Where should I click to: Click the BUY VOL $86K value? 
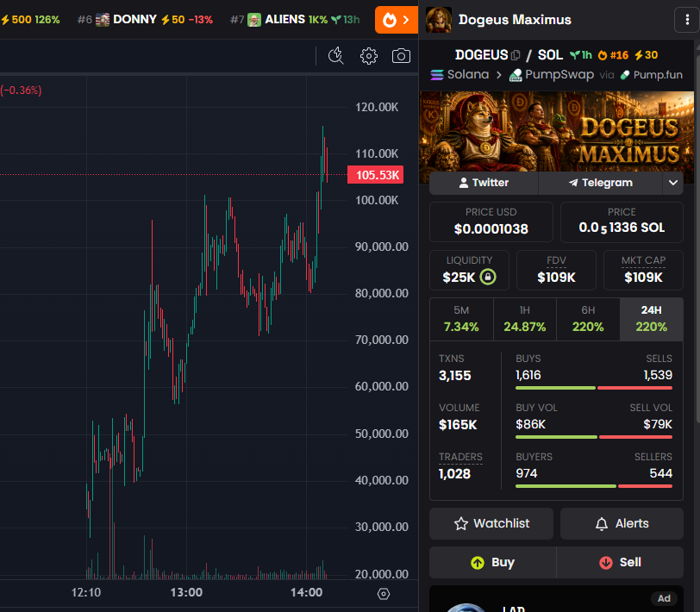point(530,424)
